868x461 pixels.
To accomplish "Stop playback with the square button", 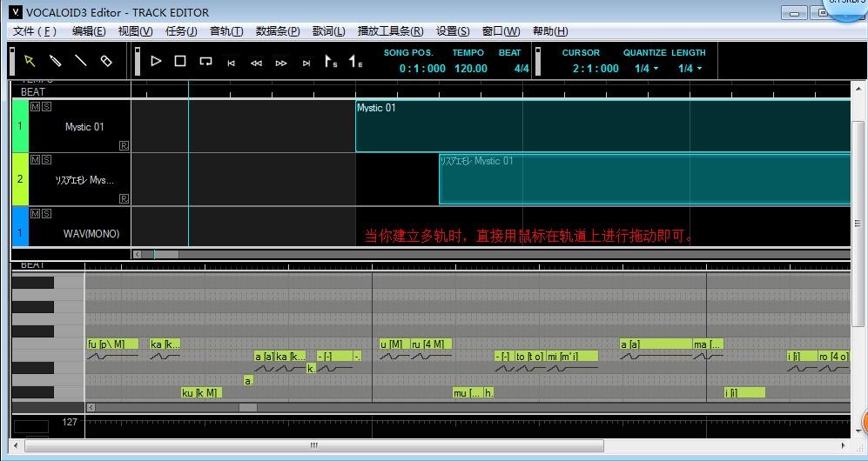I will (x=180, y=61).
